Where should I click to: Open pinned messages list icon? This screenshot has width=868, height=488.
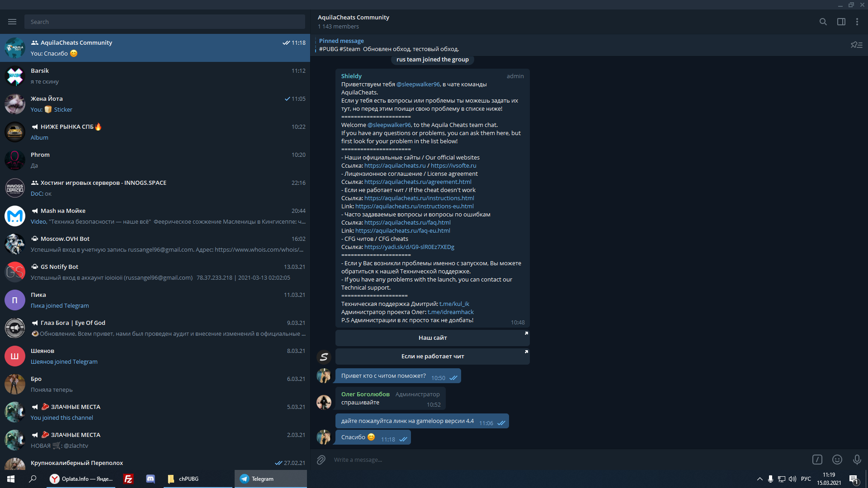[x=856, y=45]
